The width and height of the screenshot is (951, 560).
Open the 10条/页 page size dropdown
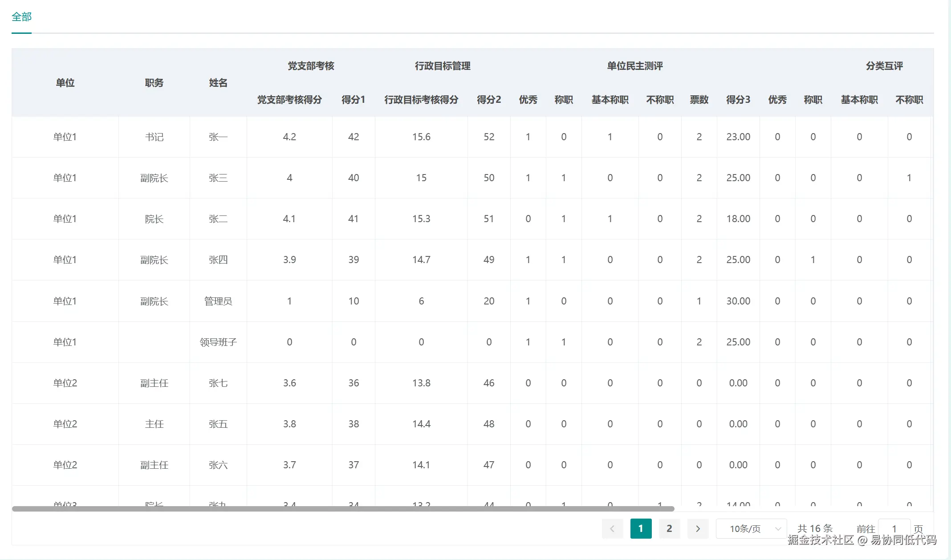pos(745,528)
